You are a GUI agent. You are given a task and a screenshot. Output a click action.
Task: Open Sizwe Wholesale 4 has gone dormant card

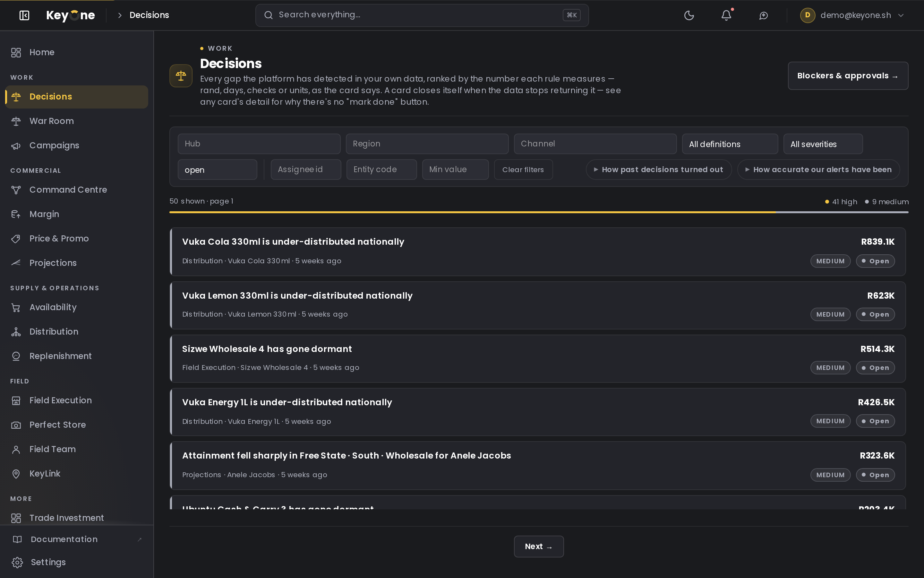tap(538, 359)
